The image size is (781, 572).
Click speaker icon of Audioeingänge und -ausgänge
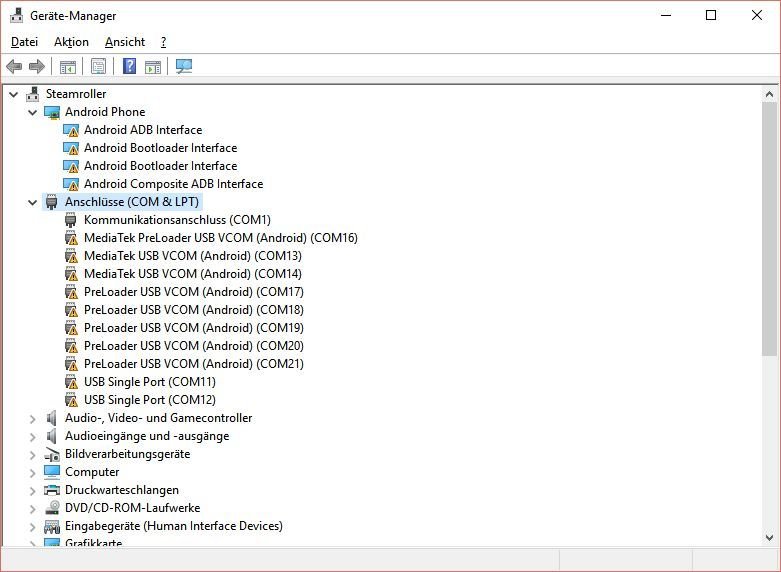(x=51, y=436)
